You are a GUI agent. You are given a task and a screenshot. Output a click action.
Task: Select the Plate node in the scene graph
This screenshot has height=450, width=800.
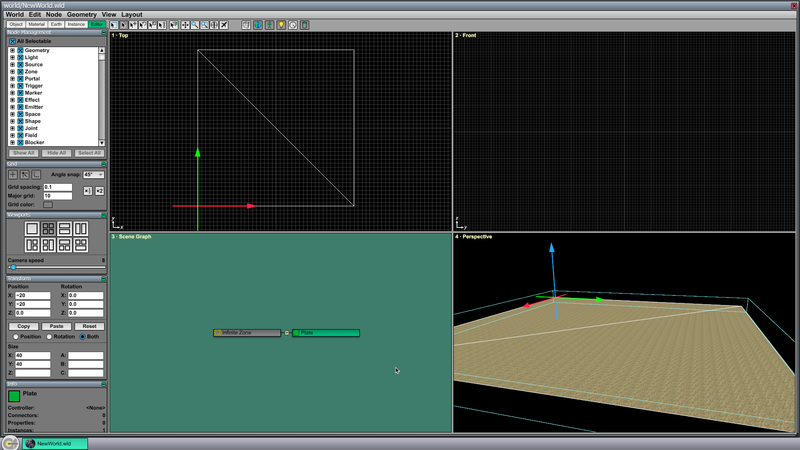click(326, 333)
